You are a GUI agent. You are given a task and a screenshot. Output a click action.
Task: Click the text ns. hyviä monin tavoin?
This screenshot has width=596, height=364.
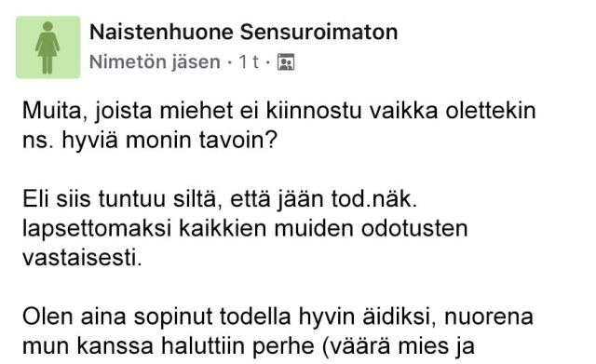pyautogui.click(x=150, y=141)
